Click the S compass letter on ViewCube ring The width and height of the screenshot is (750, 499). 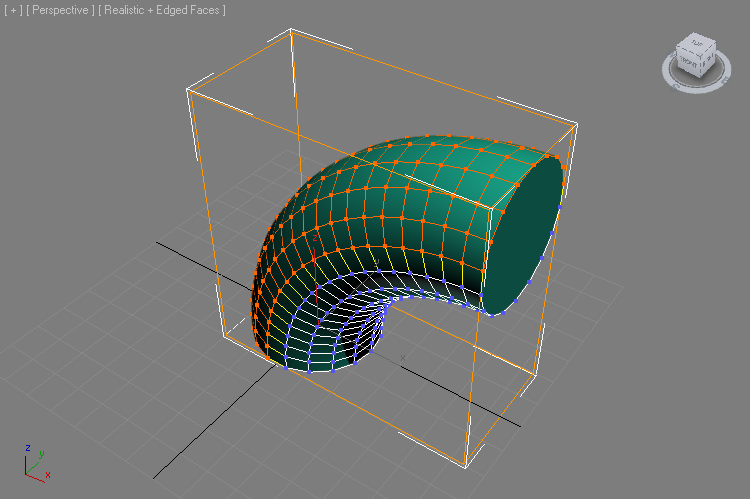click(674, 87)
